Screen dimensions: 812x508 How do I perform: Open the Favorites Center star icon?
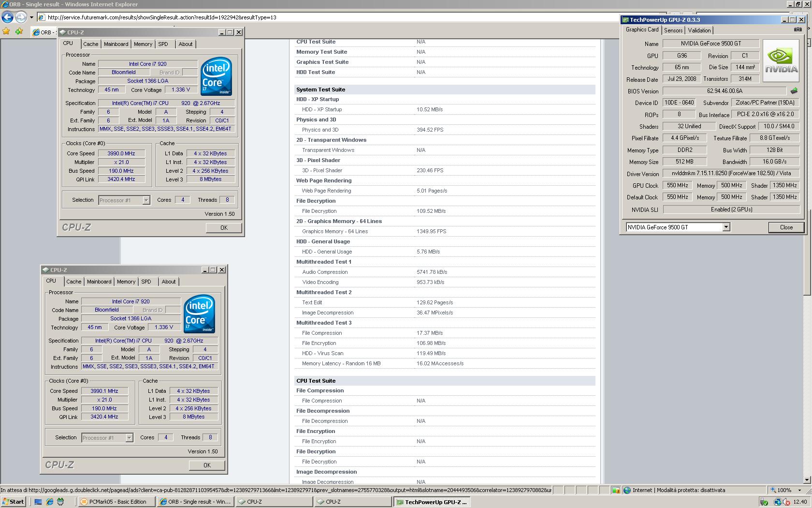click(6, 31)
